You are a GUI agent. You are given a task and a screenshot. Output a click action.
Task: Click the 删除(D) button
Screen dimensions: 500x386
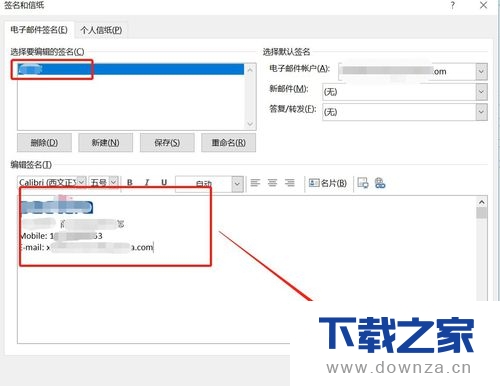tap(44, 143)
